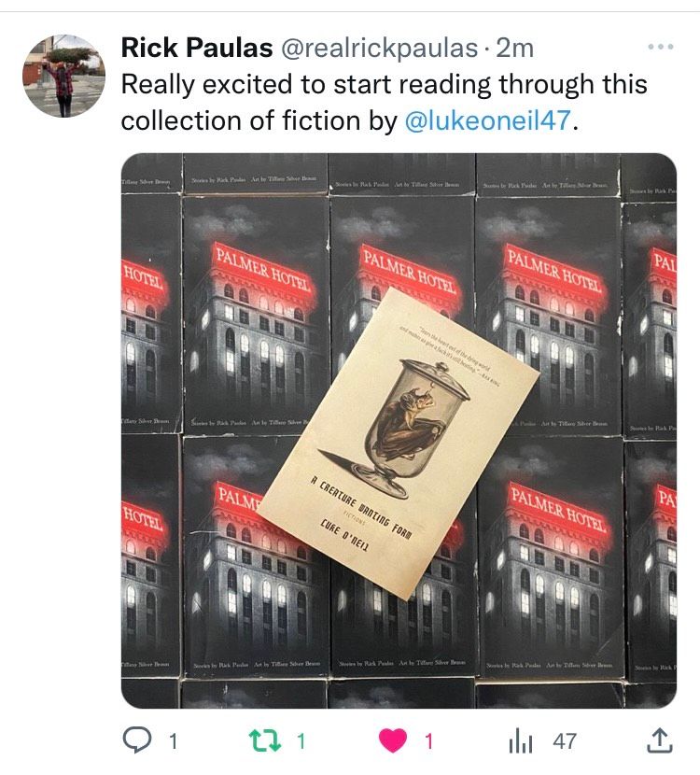
Task: Share the tweet with upload arrow icon
Action: pos(660,740)
